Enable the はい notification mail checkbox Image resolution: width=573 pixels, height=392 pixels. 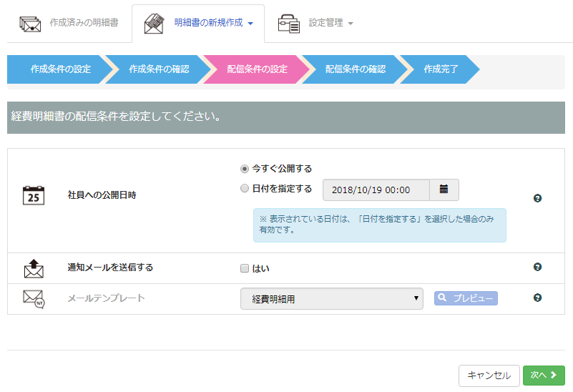(x=245, y=268)
